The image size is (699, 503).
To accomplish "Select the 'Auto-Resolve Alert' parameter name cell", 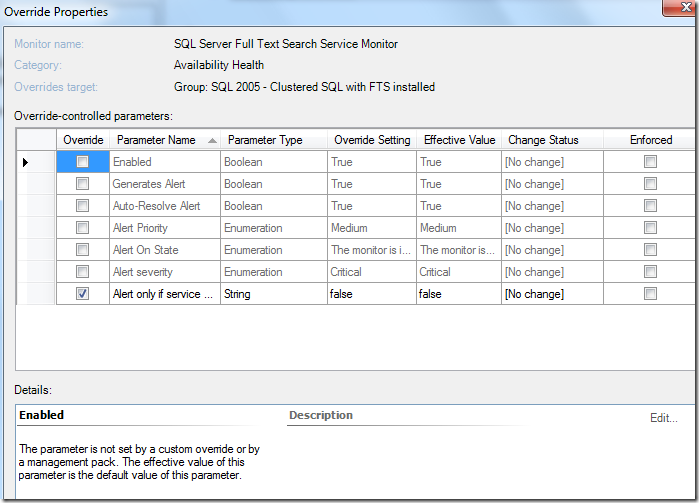I will [165, 206].
